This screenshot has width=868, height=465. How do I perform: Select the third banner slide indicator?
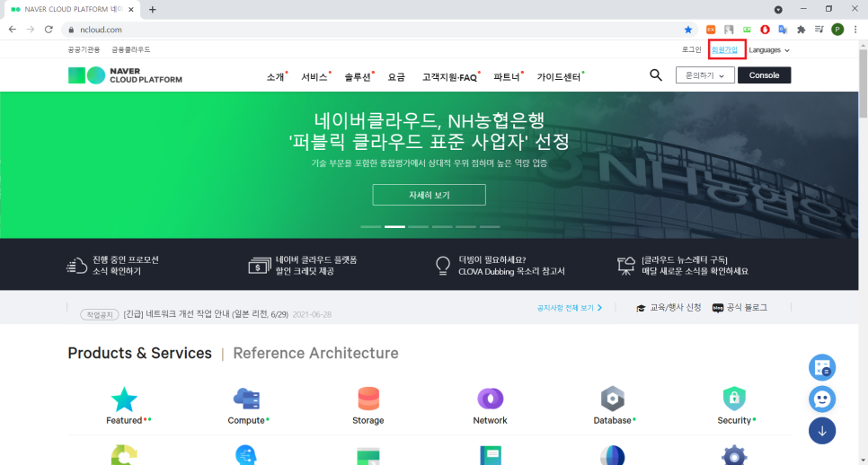click(419, 227)
